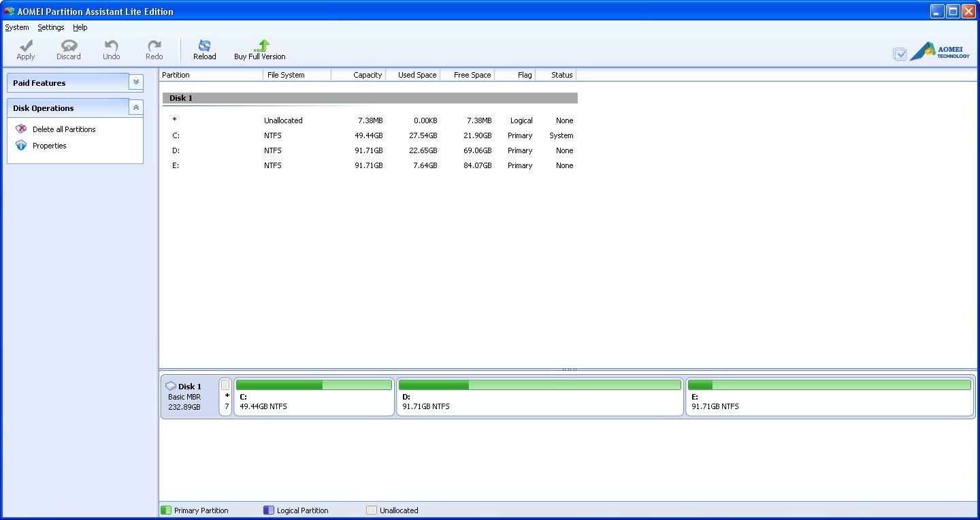Click Delete all Partitions link
The height and width of the screenshot is (520, 980).
coord(64,129)
